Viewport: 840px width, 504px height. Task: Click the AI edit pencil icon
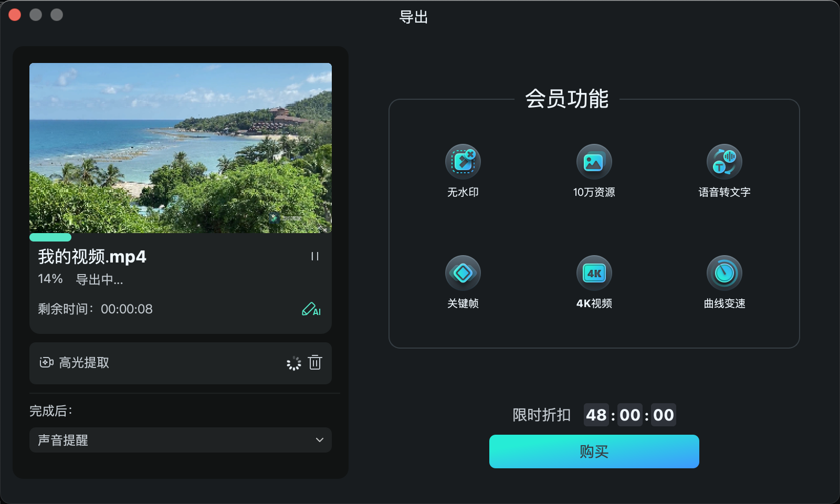(x=311, y=309)
